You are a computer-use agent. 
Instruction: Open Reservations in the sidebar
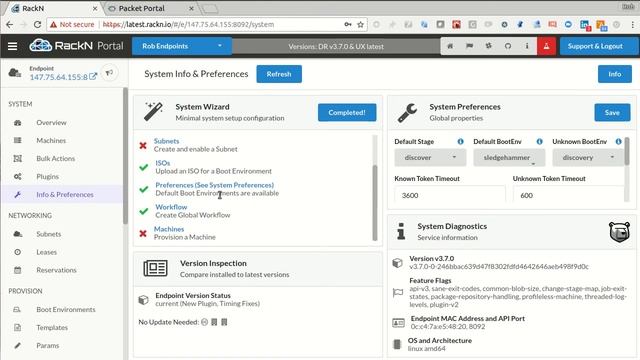click(56, 270)
